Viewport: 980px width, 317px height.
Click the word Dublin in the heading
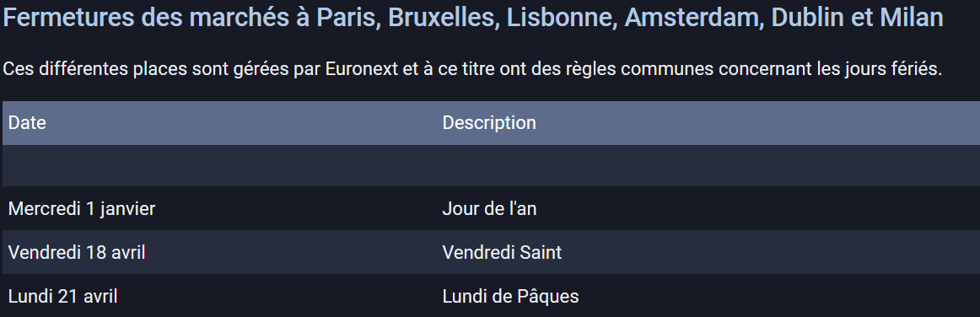point(809,18)
